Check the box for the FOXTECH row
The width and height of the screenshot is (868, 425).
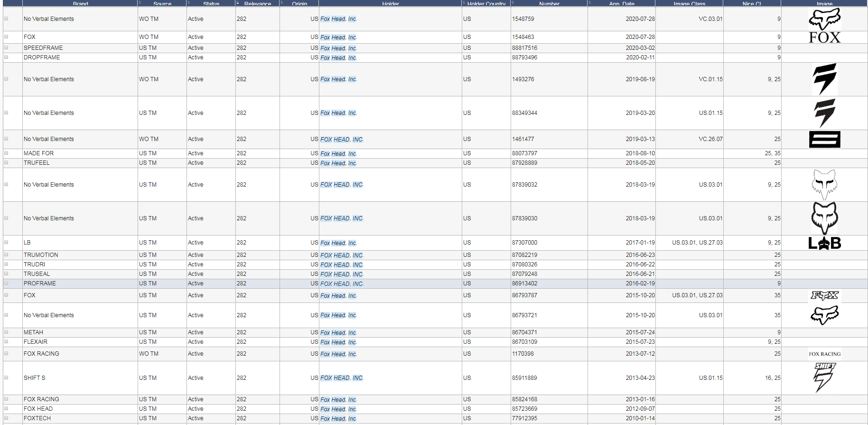coord(6,418)
